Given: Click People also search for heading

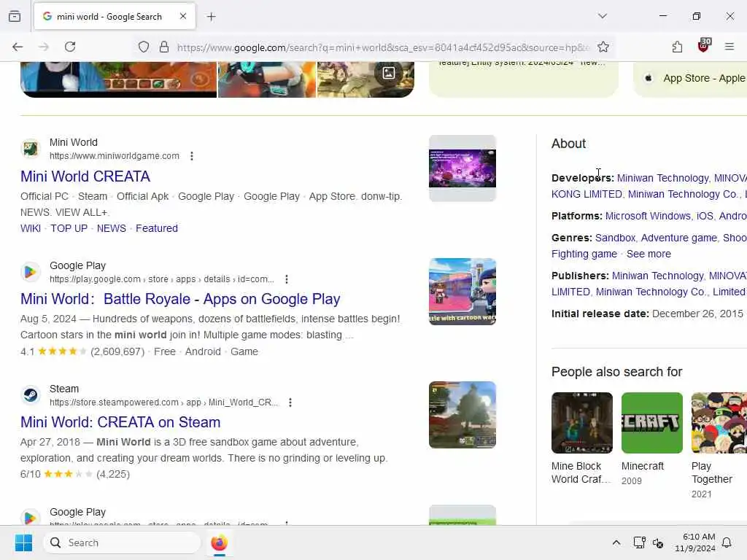Looking at the screenshot, I should tap(617, 372).
